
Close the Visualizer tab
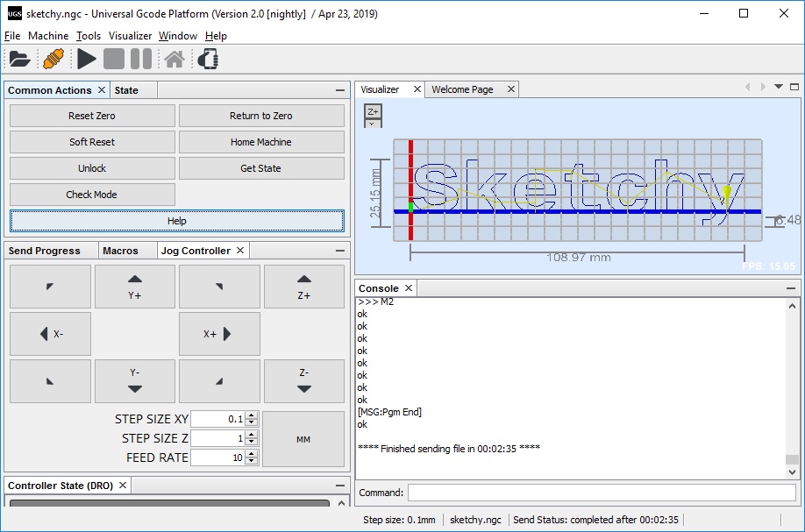[417, 89]
